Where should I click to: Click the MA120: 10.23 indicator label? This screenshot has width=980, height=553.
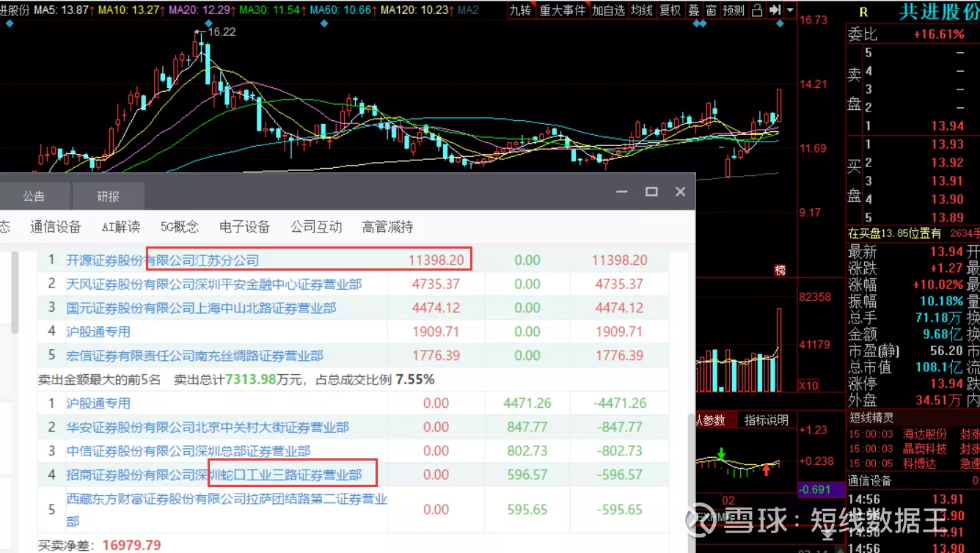click(x=417, y=10)
